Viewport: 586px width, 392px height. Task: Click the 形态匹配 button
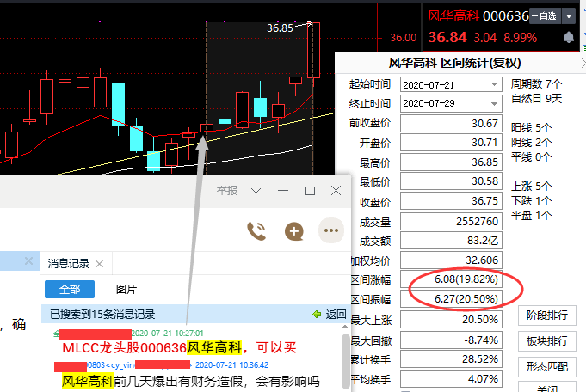(546, 366)
